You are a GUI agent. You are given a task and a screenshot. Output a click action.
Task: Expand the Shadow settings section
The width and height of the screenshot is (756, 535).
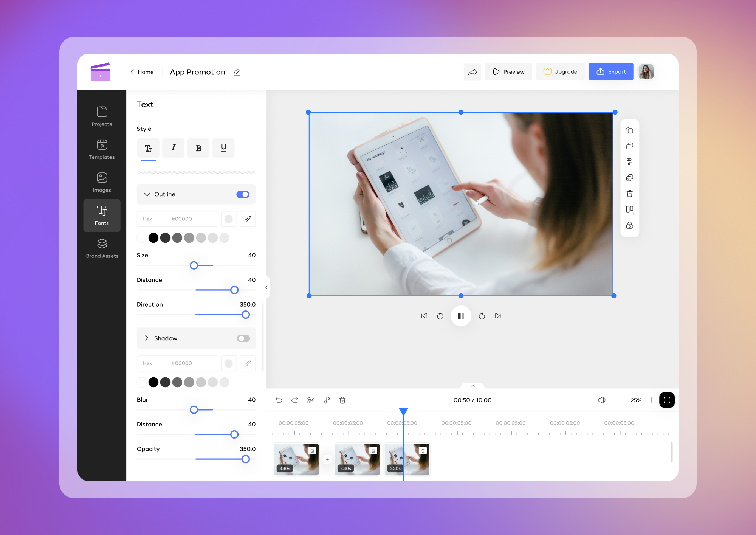pyautogui.click(x=146, y=338)
